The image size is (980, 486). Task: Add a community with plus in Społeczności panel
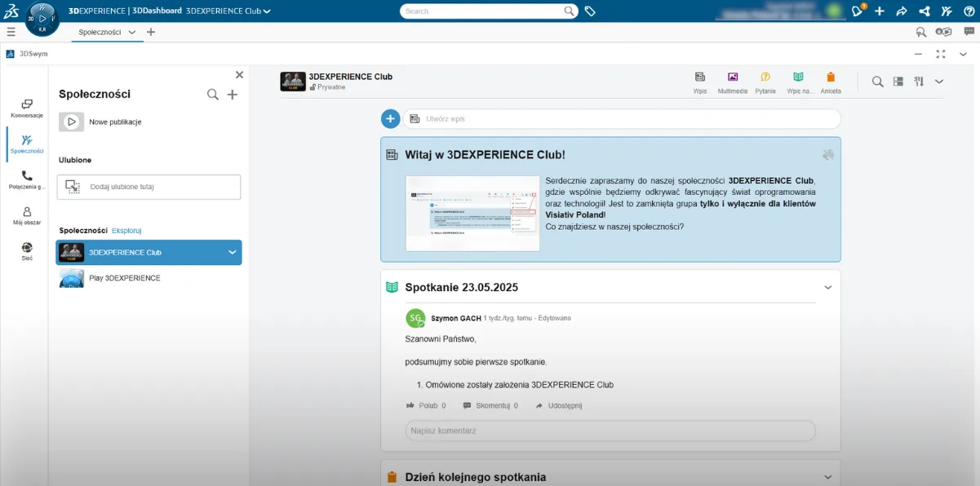pos(233,95)
